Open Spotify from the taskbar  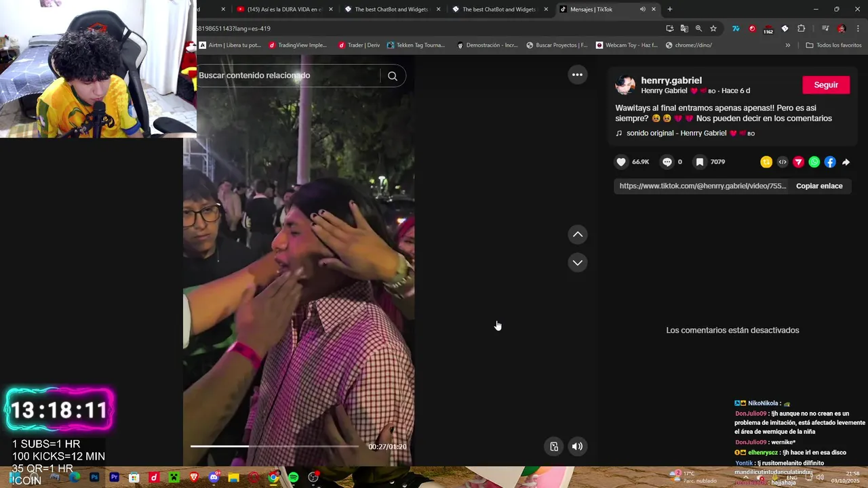[294, 477]
